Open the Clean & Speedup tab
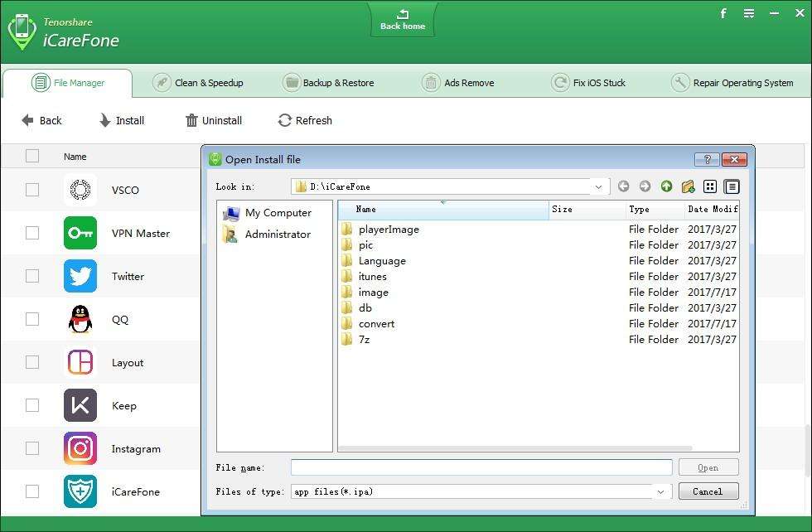The image size is (812, 532). (198, 83)
